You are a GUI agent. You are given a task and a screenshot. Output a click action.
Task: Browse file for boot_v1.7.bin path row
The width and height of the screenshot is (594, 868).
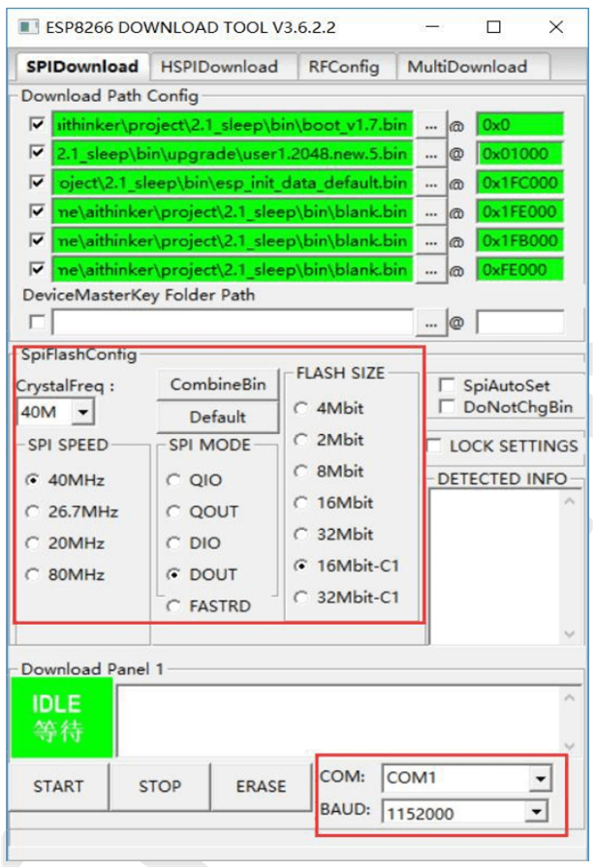point(430,125)
